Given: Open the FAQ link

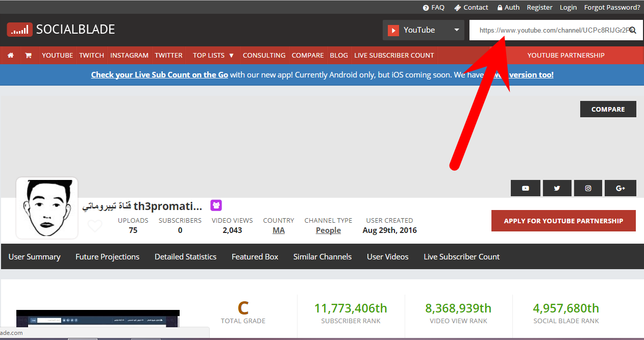Looking at the screenshot, I should tap(434, 7).
